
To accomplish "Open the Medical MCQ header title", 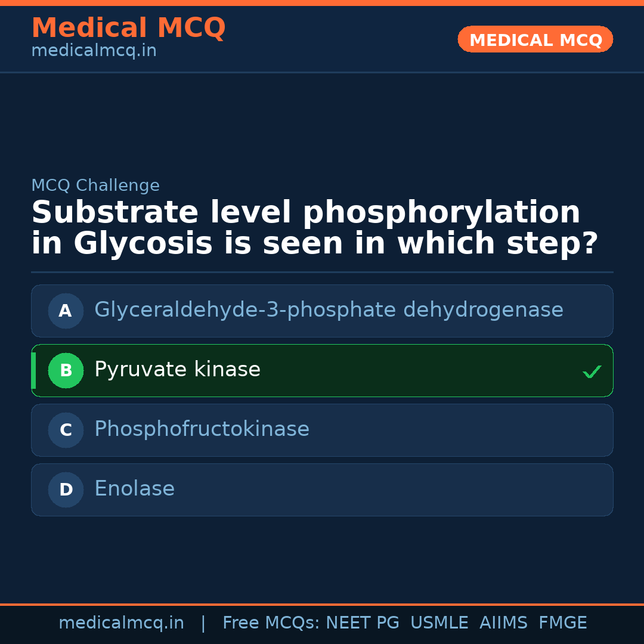I will coord(128,28).
